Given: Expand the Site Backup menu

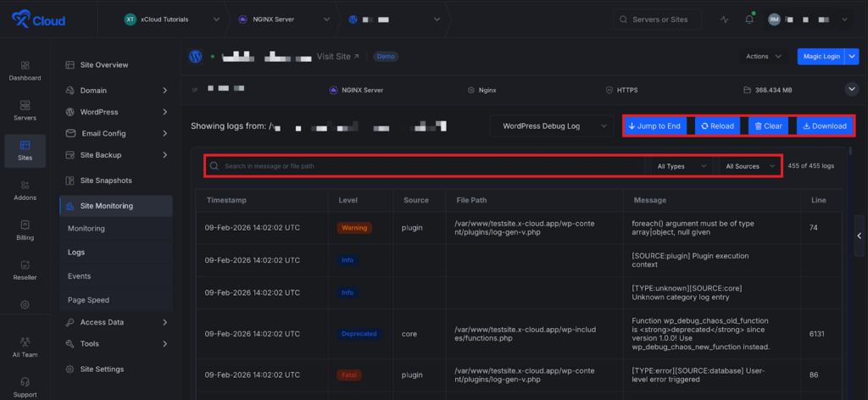Looking at the screenshot, I should tap(116, 155).
